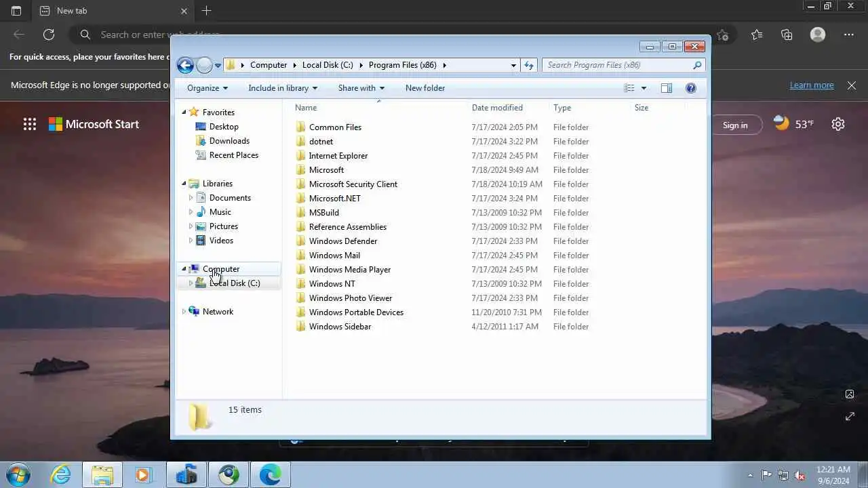
Task: Open the view options dropdown arrow
Action: click(644, 88)
